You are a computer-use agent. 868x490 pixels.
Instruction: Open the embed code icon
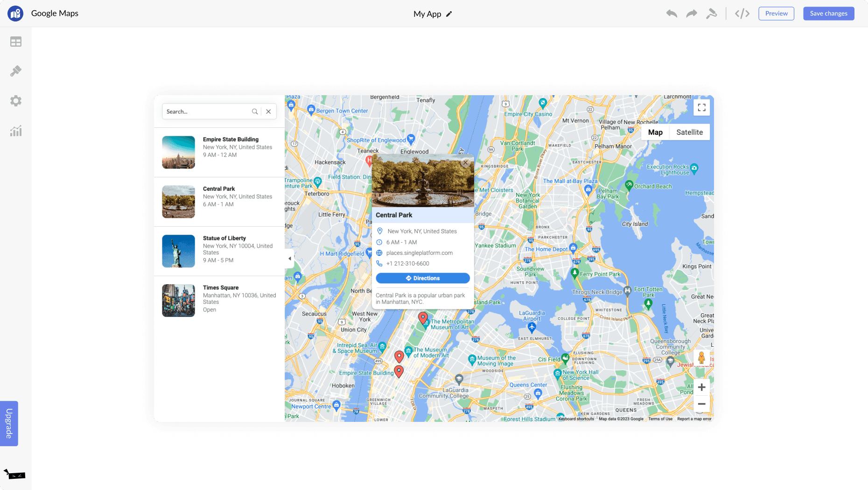coord(742,14)
